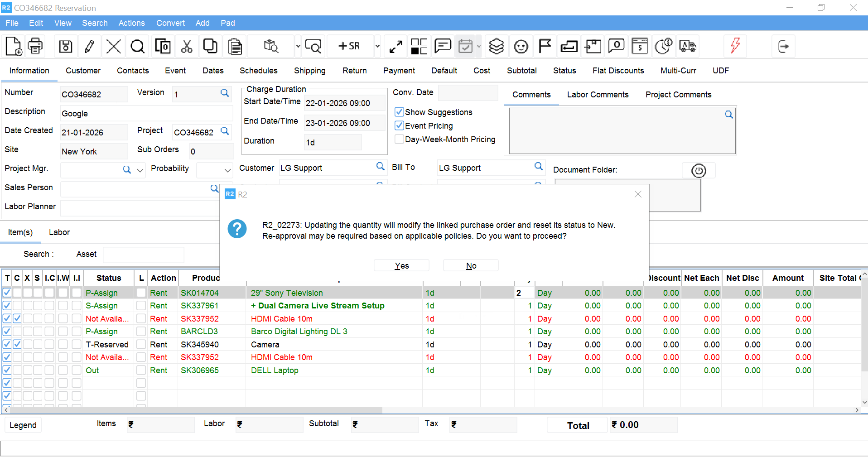Viewport: 868px width, 457px height.
Task: Confirm the dialog by clicking Yes
Action: (401, 265)
